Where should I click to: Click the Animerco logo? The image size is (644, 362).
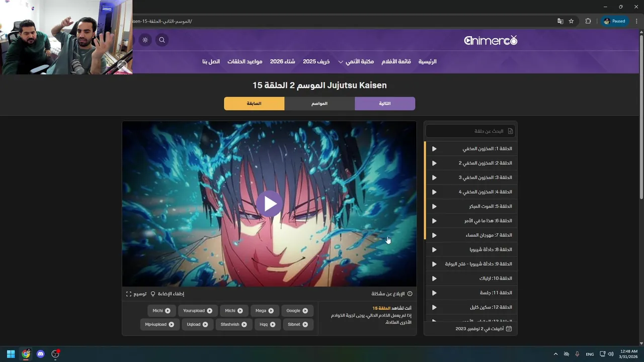pos(491,40)
